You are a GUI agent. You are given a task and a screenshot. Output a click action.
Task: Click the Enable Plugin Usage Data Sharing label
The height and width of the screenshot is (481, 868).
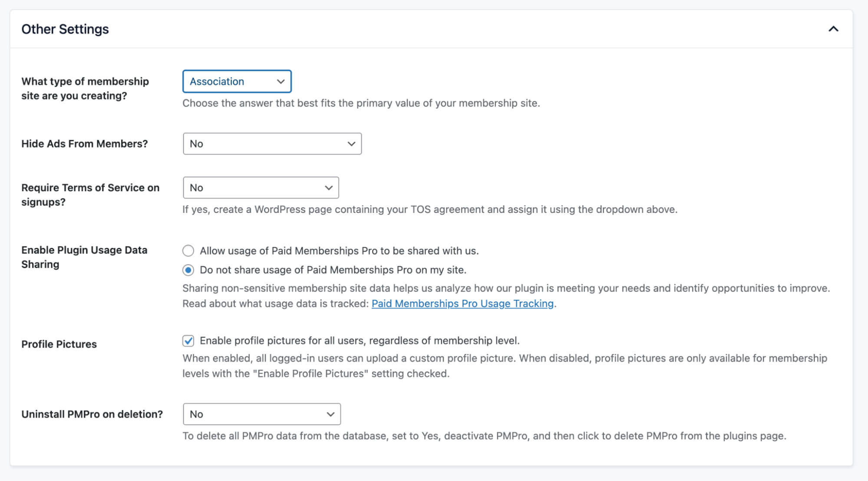pyautogui.click(x=84, y=257)
